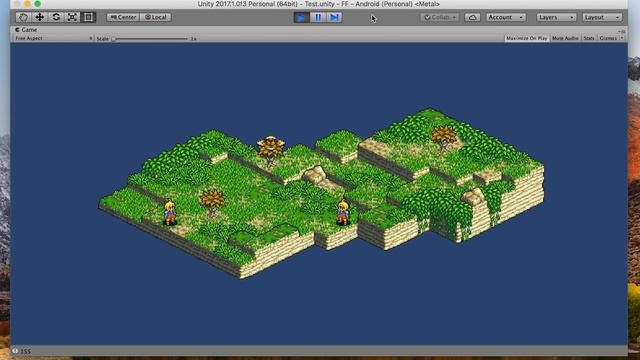
Task: Click the left character sprite in game
Action: coord(170,212)
